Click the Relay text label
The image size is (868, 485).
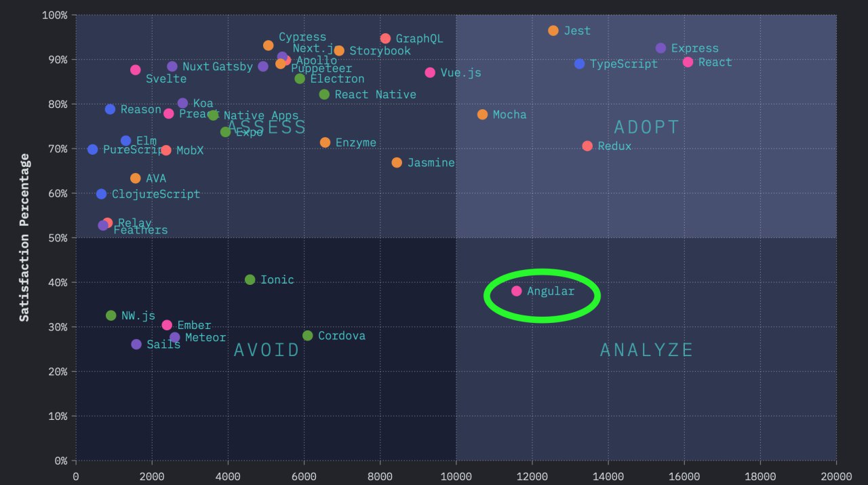pos(135,222)
